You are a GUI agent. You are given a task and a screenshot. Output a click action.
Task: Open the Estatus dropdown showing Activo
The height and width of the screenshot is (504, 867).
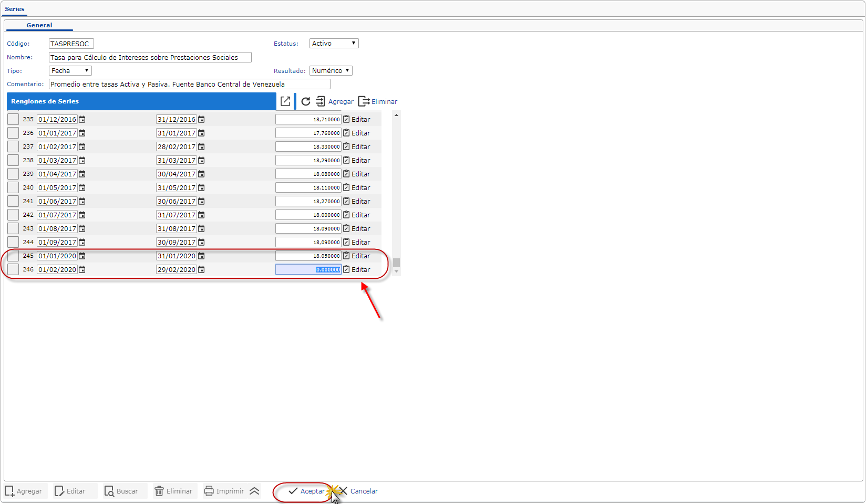[334, 44]
